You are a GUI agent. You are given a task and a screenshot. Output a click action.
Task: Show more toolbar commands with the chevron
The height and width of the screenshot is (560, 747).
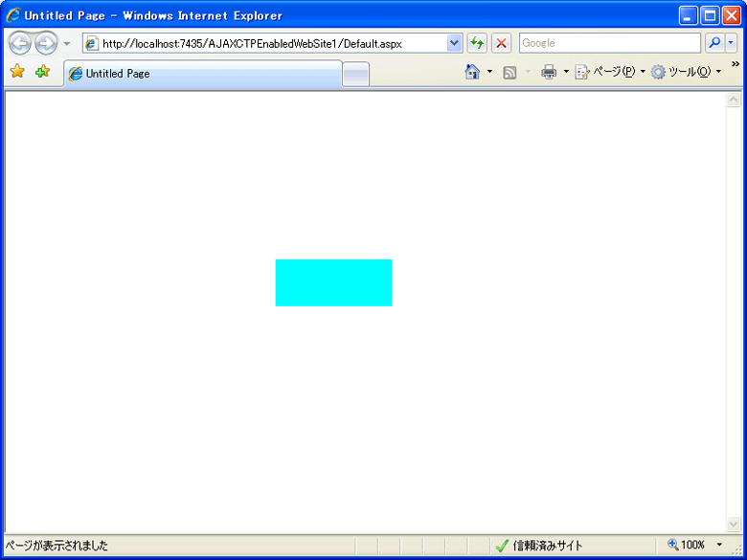(x=736, y=64)
